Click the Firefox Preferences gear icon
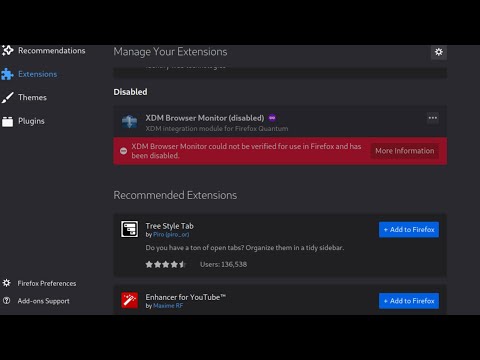This screenshot has height=360, width=480. [x=6, y=283]
